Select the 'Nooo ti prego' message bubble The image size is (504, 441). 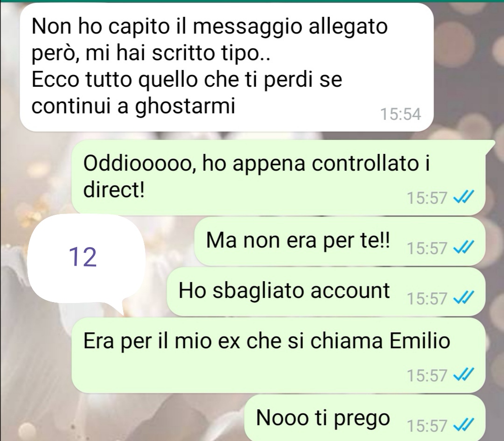pyautogui.click(x=365, y=418)
